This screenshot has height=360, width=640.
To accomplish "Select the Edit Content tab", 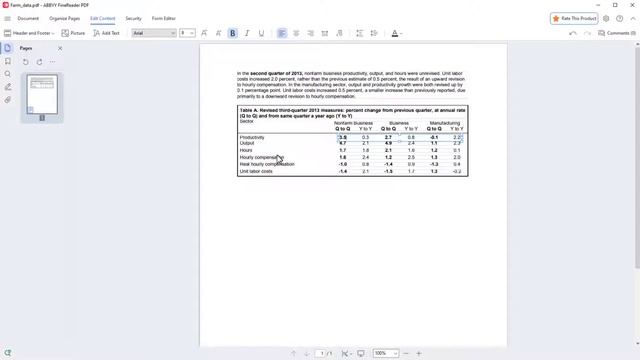I will (102, 18).
